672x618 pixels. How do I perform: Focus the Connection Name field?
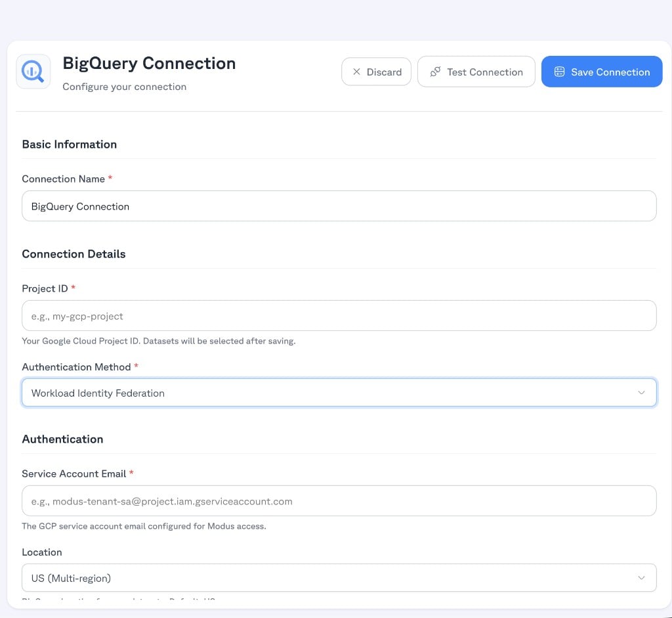(x=339, y=206)
